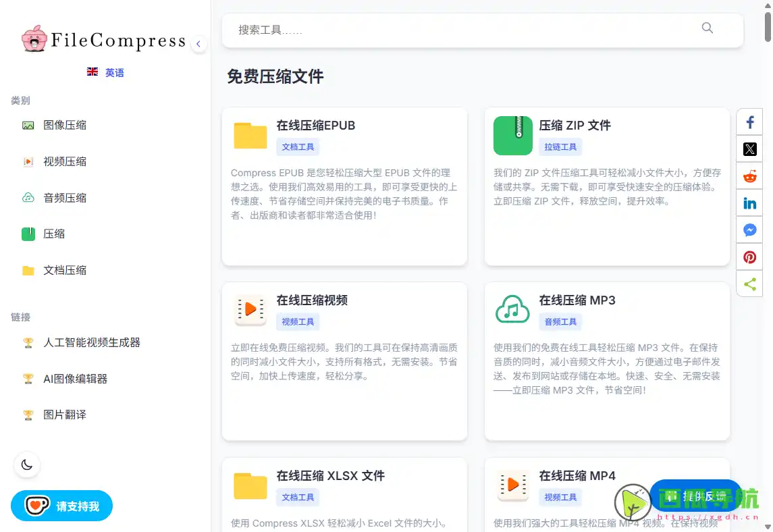
Task: Share via X (Twitter)
Action: click(x=749, y=149)
